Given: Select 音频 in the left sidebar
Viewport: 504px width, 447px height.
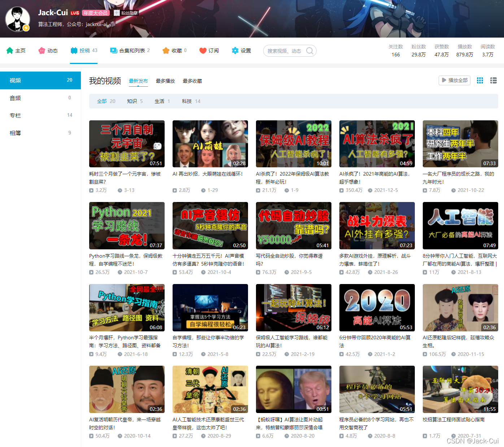Looking at the screenshot, I should [40, 98].
